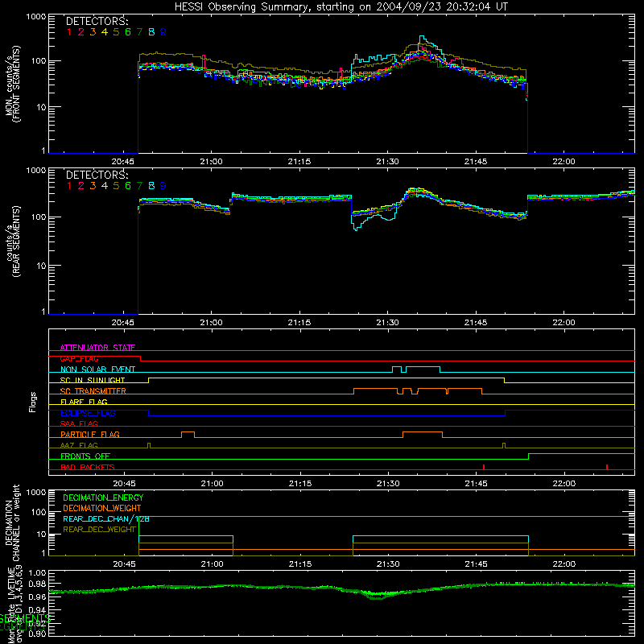Viewport: 644px width, 644px height.
Task: Click the 22:00 tick label under the Flags plot
Action: (x=564, y=484)
